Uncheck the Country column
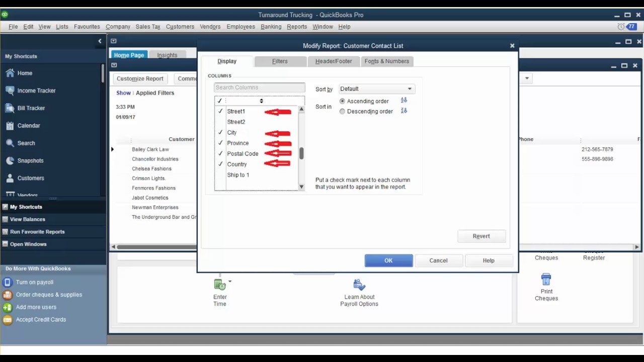644x362 pixels. pos(220,164)
